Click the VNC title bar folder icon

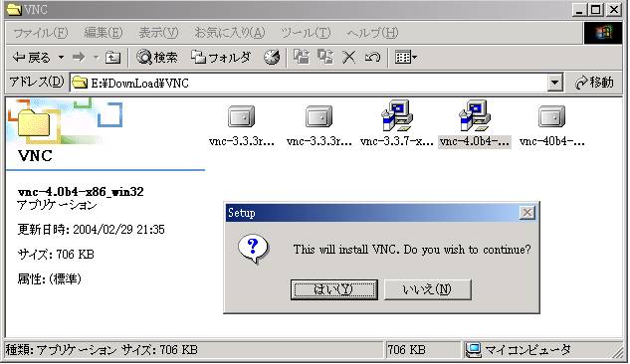14,9
